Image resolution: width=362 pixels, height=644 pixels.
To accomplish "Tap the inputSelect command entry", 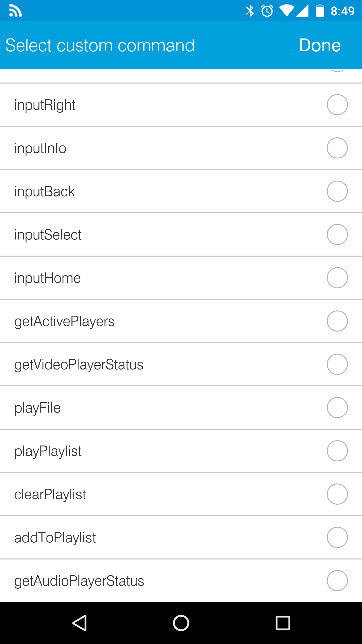I will tap(48, 235).
